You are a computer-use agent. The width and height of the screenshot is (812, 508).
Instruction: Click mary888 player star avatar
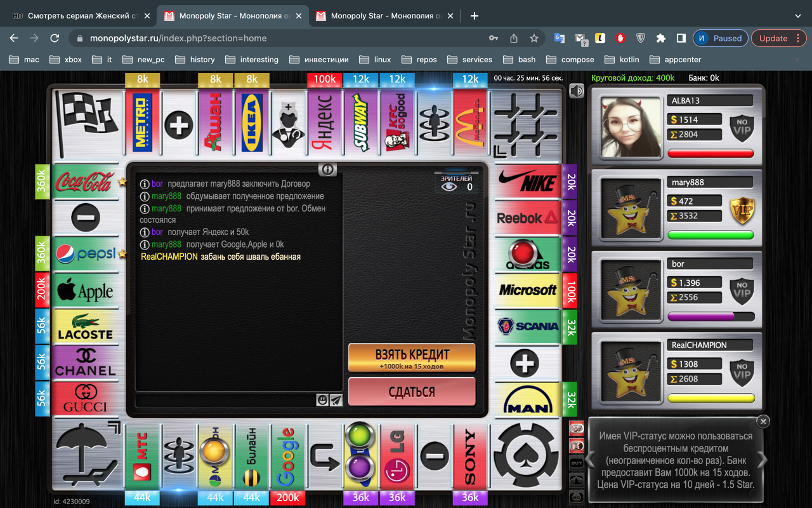click(631, 209)
